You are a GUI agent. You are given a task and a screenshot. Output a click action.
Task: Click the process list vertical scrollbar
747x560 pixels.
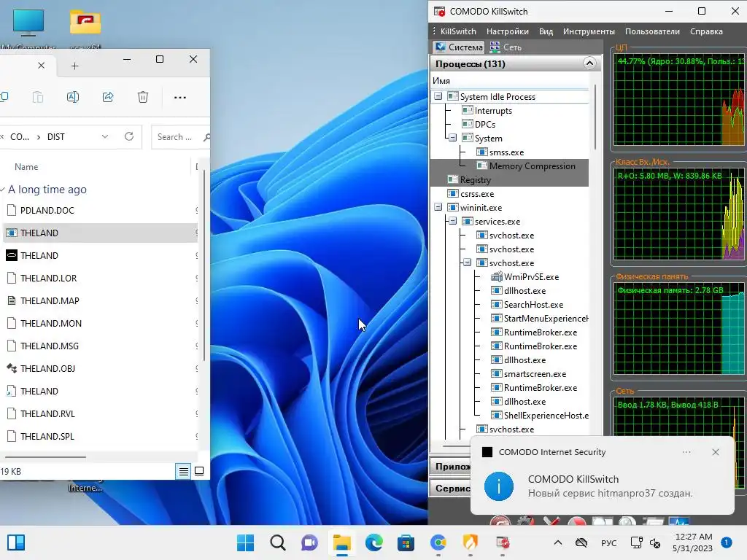pos(595,117)
